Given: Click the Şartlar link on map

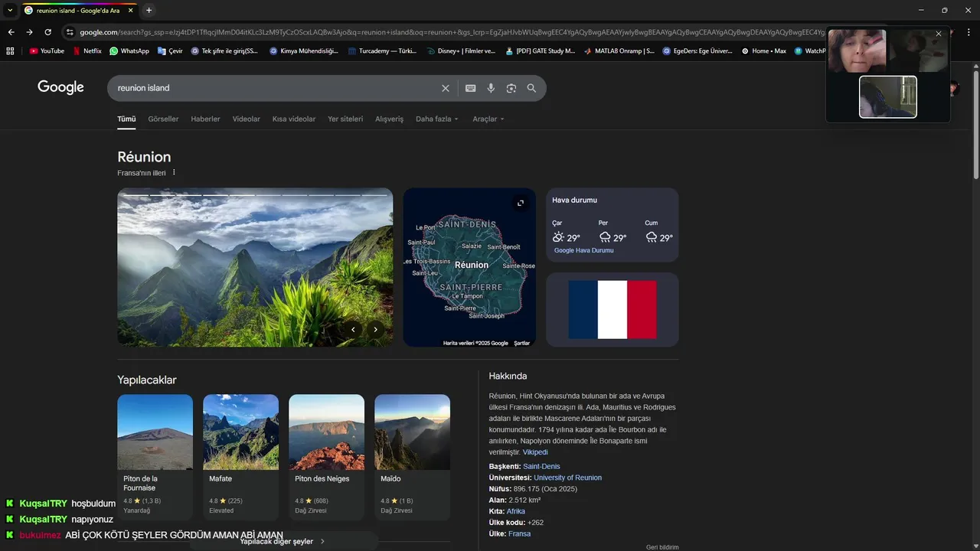Looking at the screenshot, I should pos(521,343).
